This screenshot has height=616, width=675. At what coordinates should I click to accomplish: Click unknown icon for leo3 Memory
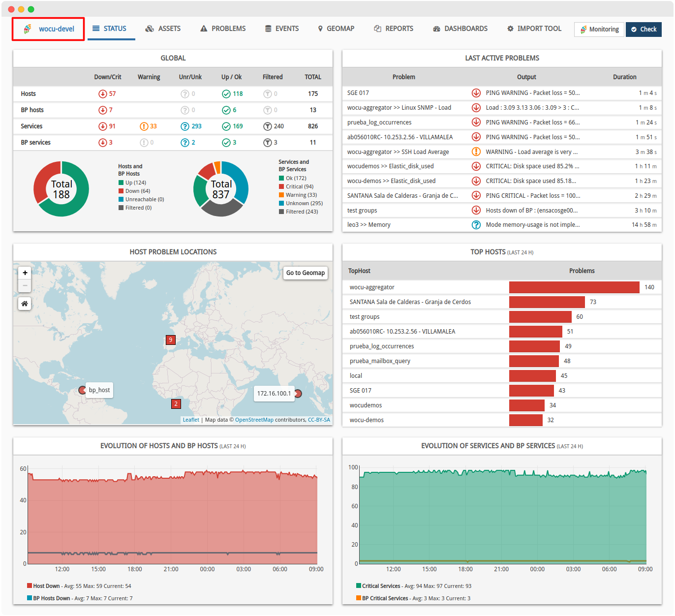(x=476, y=224)
